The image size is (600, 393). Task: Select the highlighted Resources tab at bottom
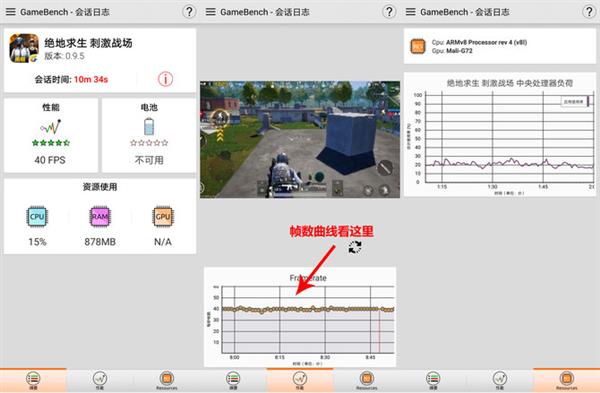click(x=566, y=380)
